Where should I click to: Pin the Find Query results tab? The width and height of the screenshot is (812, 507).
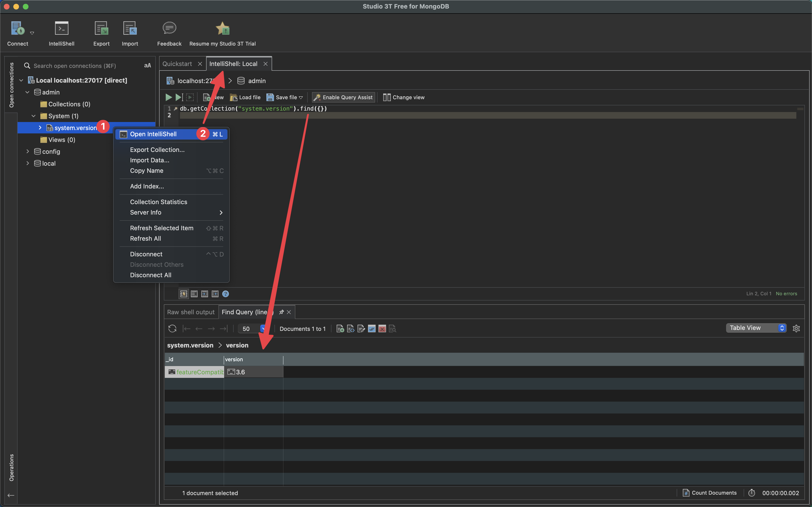(x=281, y=312)
